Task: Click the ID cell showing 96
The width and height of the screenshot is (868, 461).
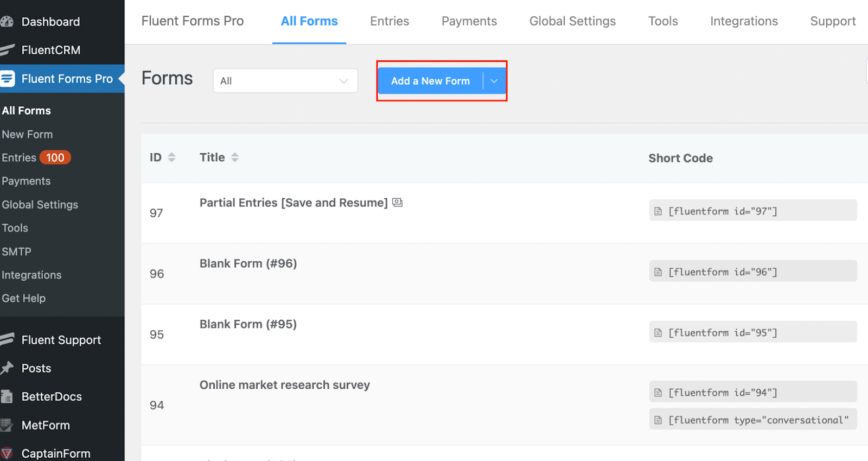Action: [157, 274]
